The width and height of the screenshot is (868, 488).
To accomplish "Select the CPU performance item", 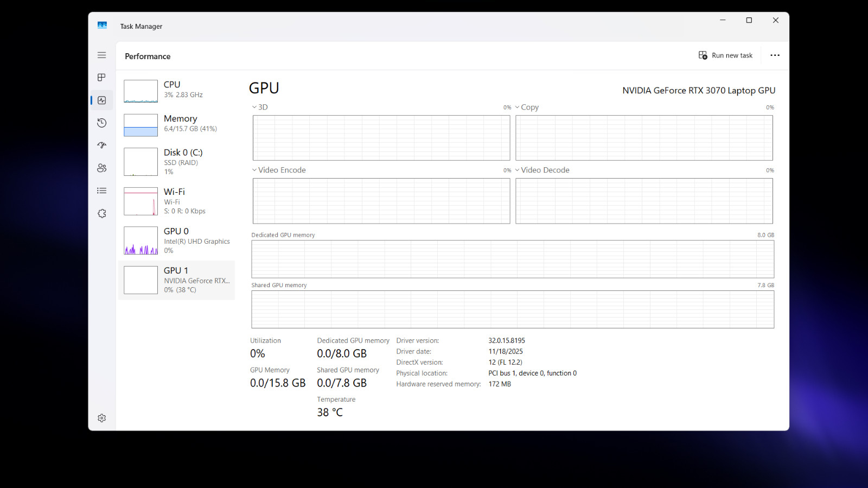I will pos(176,91).
